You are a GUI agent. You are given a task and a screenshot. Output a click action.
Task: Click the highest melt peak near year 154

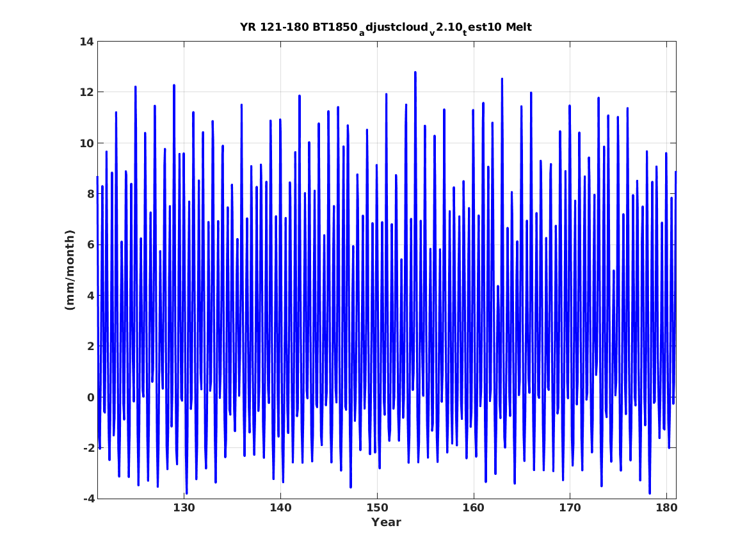pos(415,73)
